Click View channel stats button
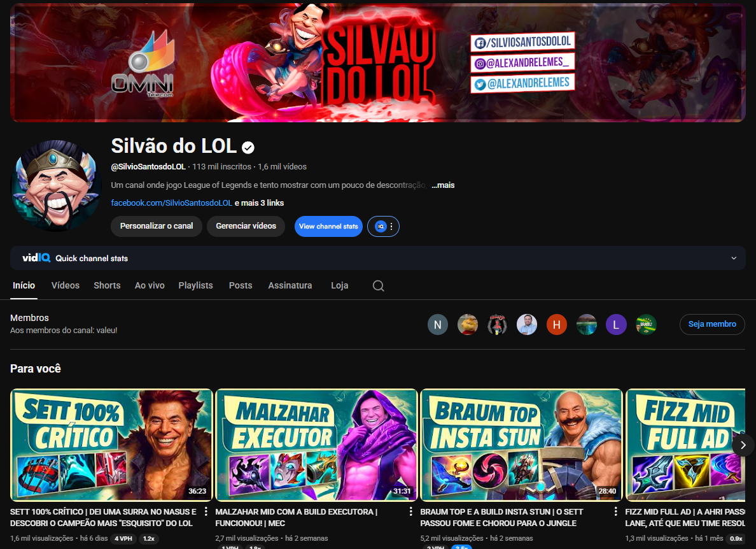 (328, 226)
